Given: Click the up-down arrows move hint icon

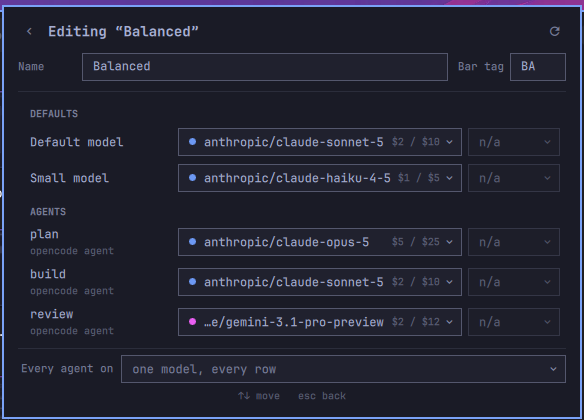Looking at the screenshot, I should coord(244,396).
